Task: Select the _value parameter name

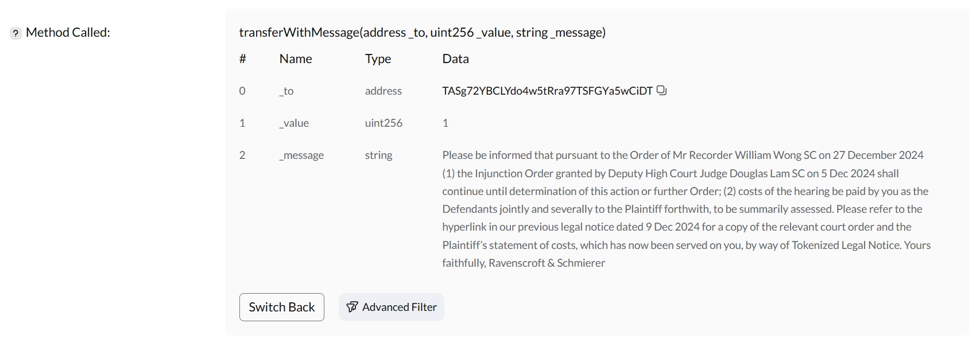Action: 294,123
